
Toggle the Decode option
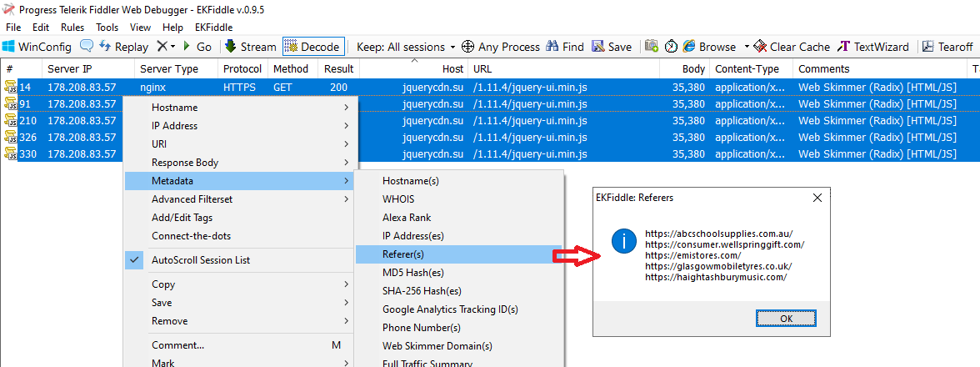(313, 47)
